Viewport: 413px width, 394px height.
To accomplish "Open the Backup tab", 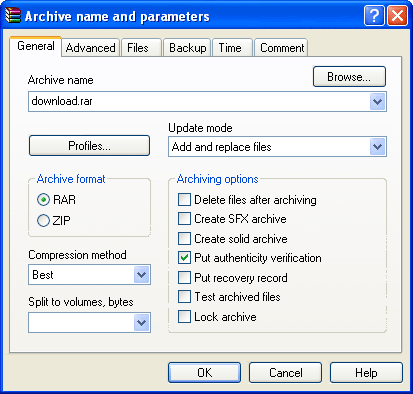I will [187, 48].
